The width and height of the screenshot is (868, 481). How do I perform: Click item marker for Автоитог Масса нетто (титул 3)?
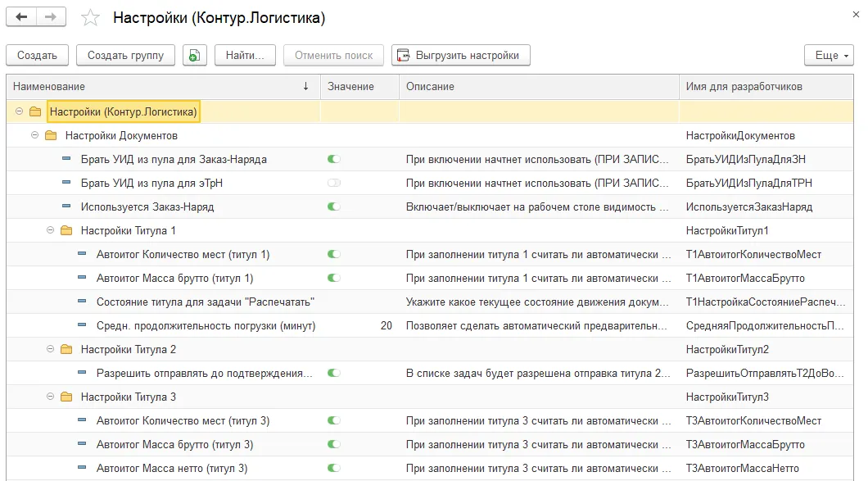tap(82, 468)
